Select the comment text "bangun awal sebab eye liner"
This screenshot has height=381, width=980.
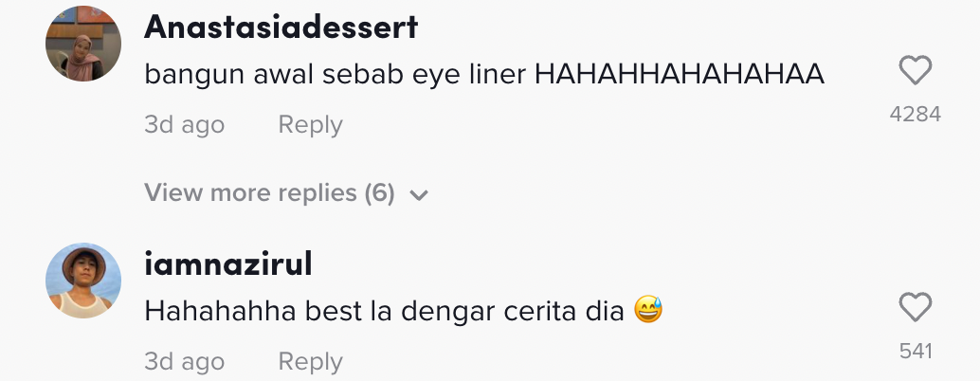pos(336,76)
